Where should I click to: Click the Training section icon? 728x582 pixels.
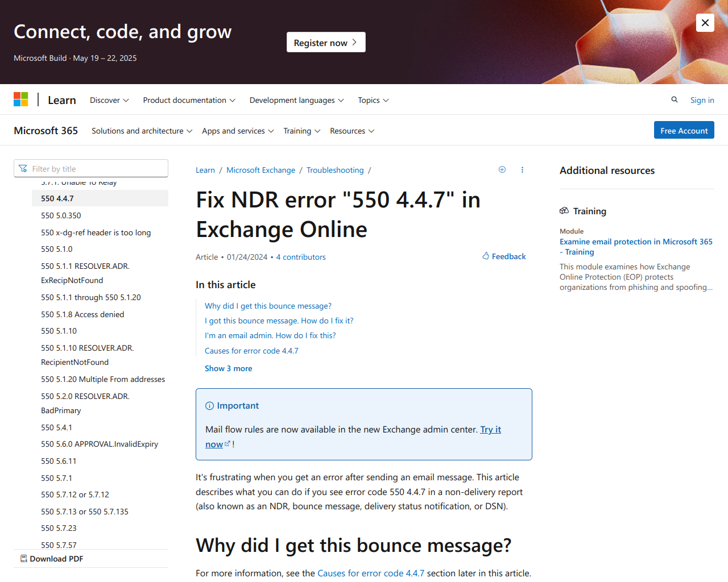point(564,211)
